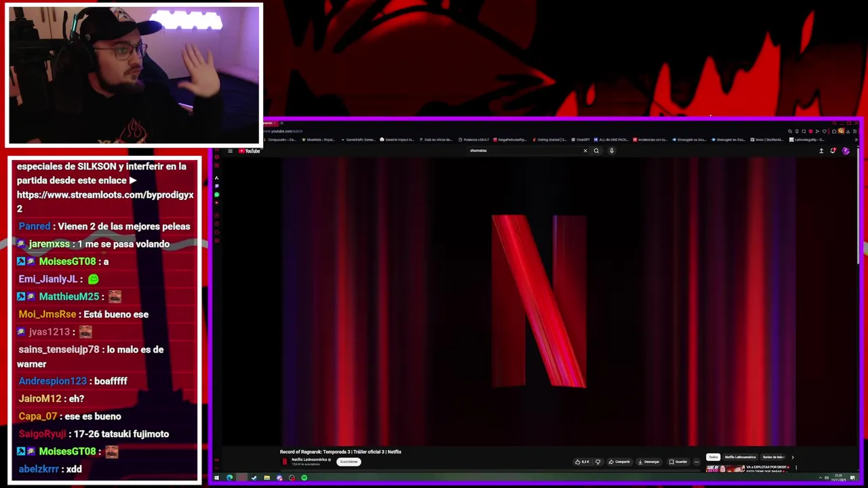Open Microsoft Edge from the taskbar

click(229, 478)
